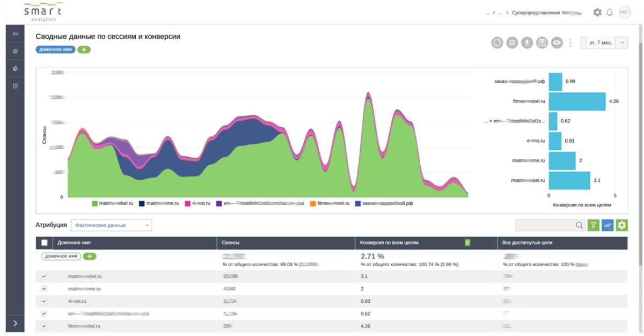The image size is (644, 336).
Task: Toggle the pink 4-…st.ru legend swatch
Action: [x=188, y=204]
